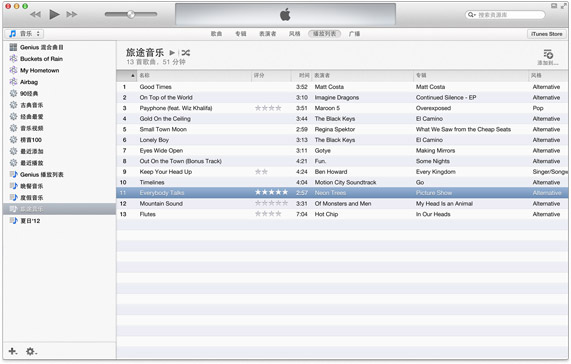Sort by the 名称 name column header
This screenshot has height=364, width=571.
pos(194,75)
